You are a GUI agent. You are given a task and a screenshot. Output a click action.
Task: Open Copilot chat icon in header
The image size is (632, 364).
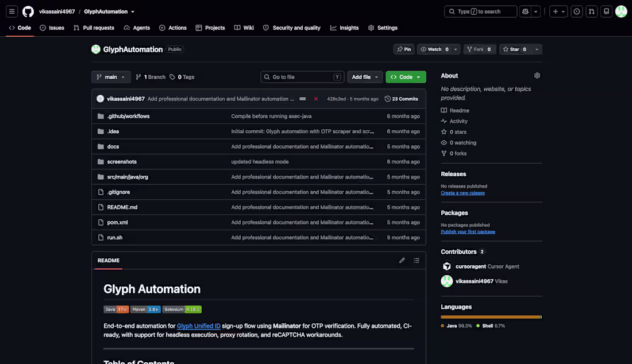(x=525, y=11)
